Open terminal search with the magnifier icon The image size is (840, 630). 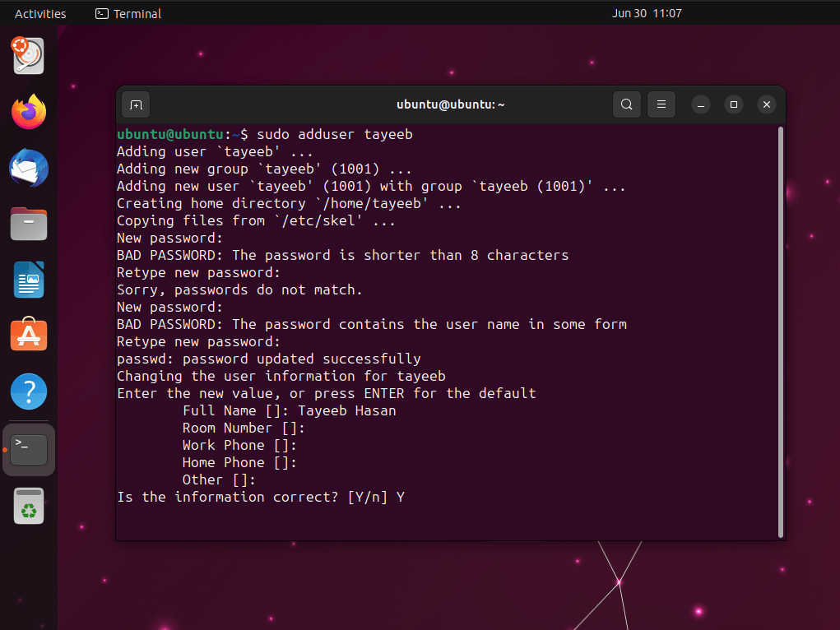(626, 104)
